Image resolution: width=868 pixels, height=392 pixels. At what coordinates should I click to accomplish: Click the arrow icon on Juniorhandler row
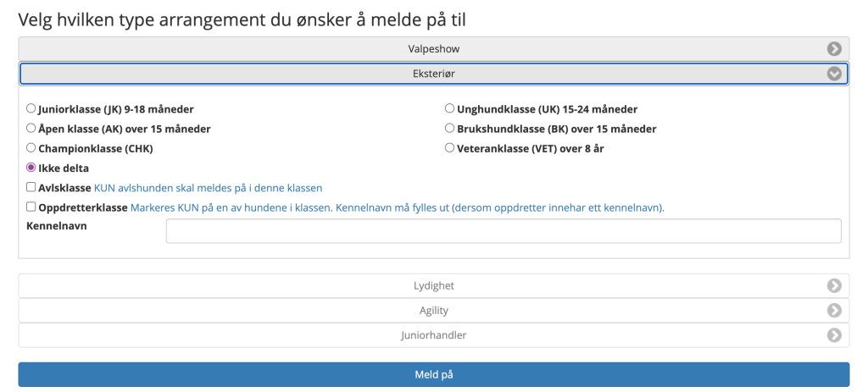pos(834,335)
